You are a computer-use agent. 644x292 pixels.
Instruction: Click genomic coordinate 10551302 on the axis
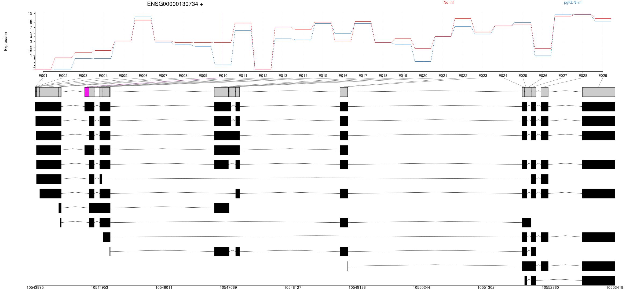486,287
